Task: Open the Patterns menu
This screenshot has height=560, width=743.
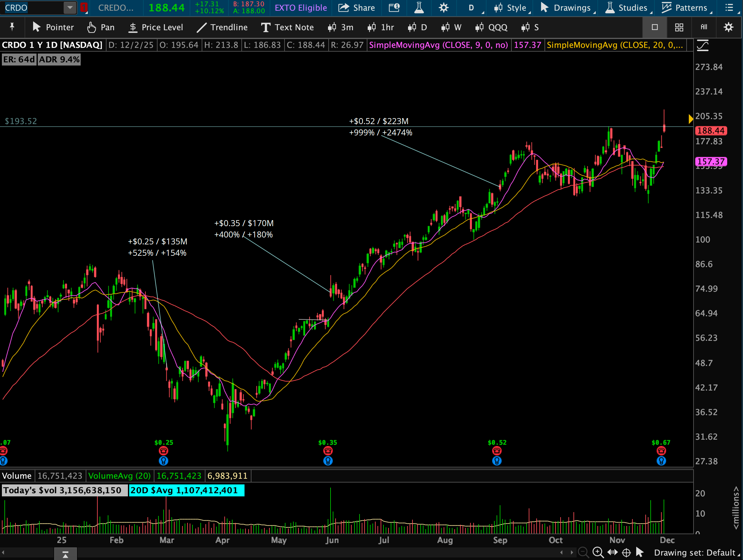Action: pyautogui.click(x=685, y=8)
